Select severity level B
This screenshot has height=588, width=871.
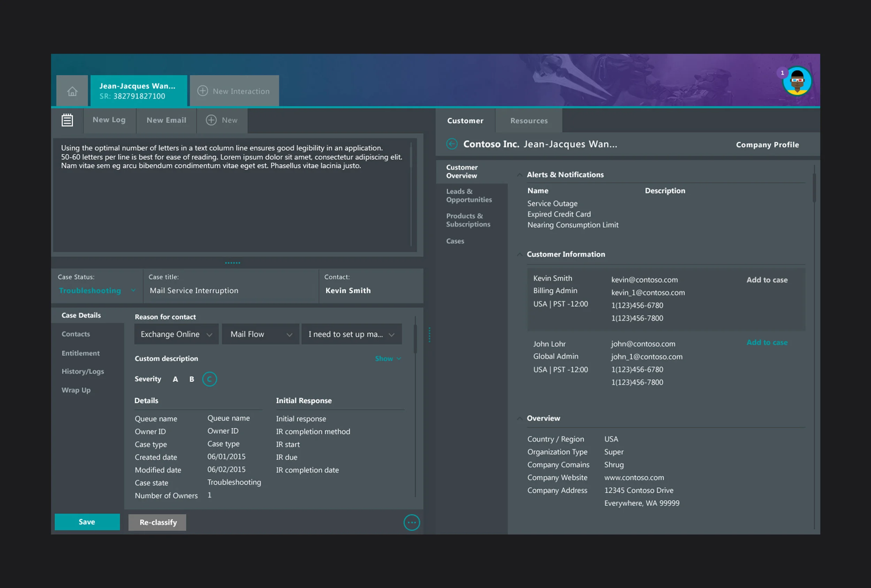pos(192,379)
